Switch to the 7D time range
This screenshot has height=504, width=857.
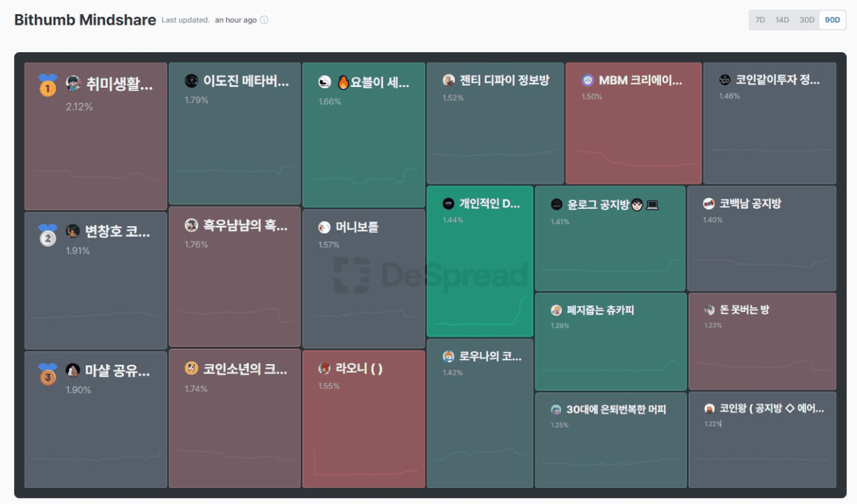(760, 20)
